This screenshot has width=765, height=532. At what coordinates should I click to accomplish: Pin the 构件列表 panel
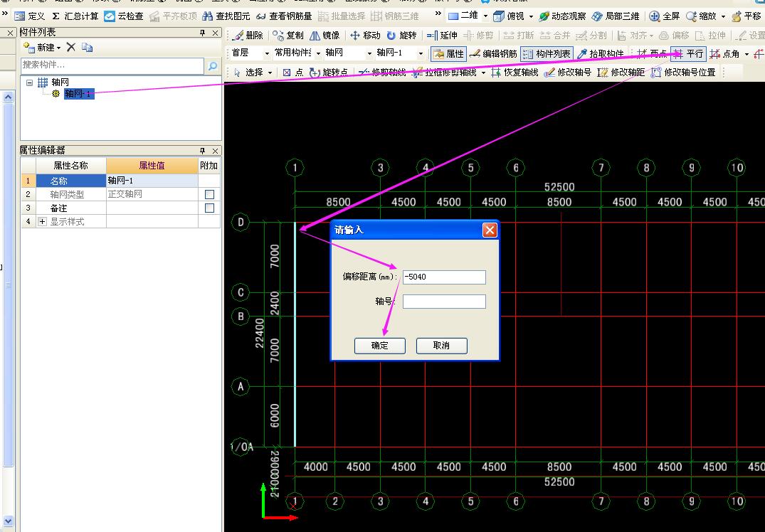point(203,33)
